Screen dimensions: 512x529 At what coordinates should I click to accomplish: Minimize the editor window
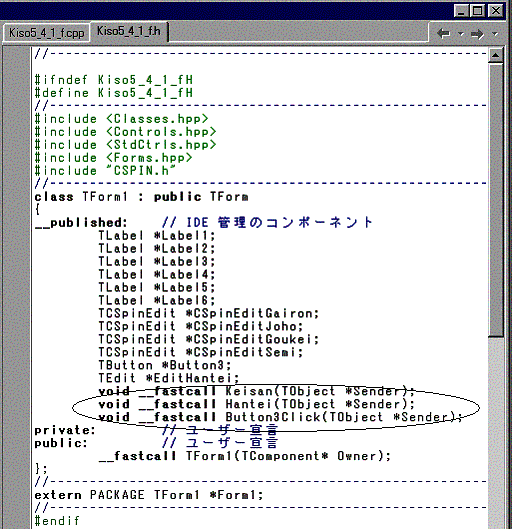point(461,11)
